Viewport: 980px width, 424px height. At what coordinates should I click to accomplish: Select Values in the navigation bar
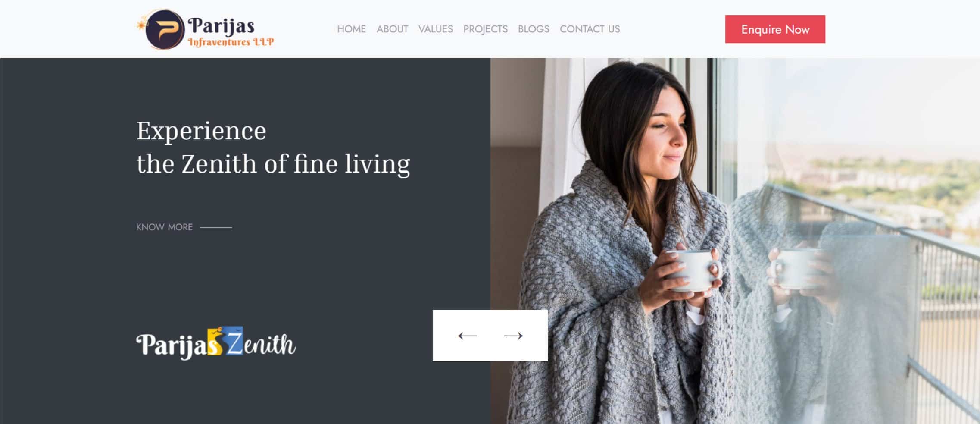pos(436,29)
